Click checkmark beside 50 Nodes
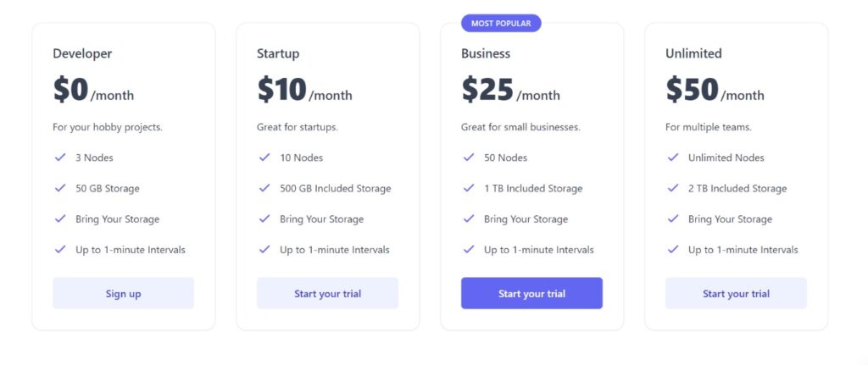868x365 pixels. click(469, 158)
